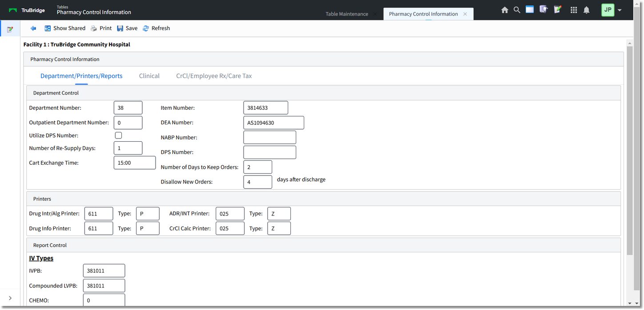Click the Print button label
This screenshot has width=644, height=310.
coord(106,28)
